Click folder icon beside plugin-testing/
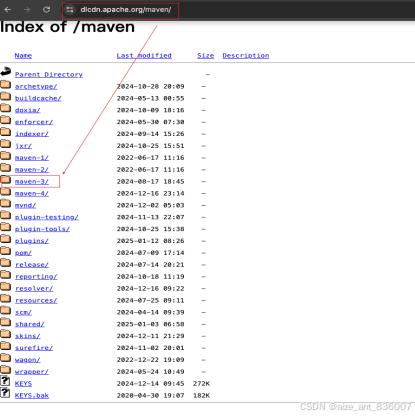 6,215
